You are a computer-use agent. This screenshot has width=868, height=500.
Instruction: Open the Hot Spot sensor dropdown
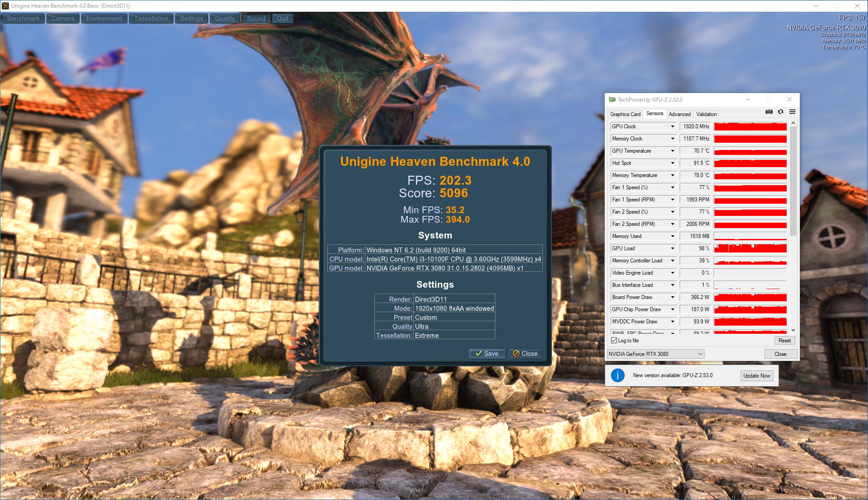pyautogui.click(x=672, y=163)
